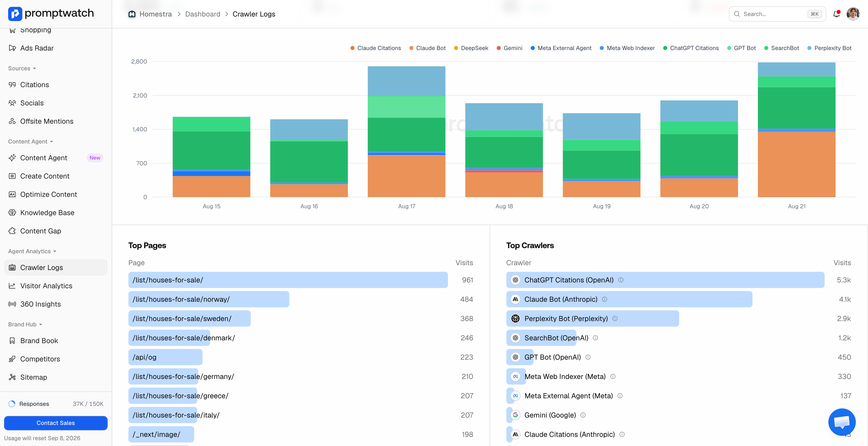Click info icon beside Perplexity Bot (Perplexity)
The width and height of the screenshot is (868, 446).
[x=615, y=318]
